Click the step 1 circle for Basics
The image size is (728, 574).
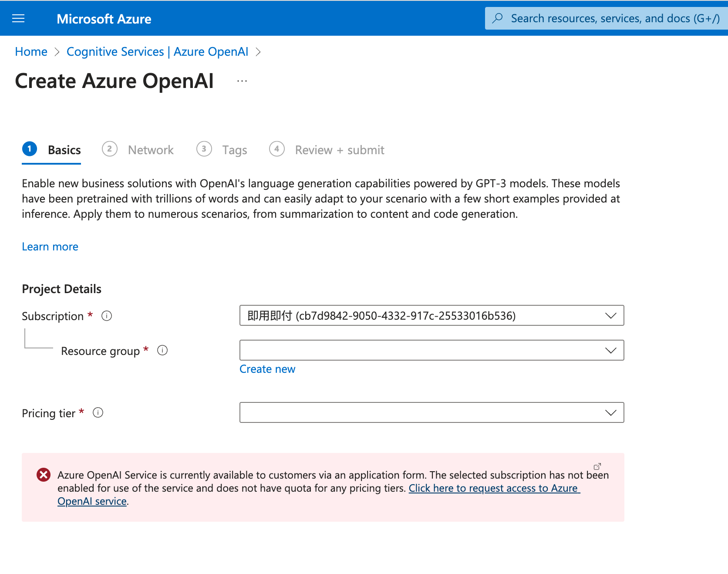click(30, 149)
